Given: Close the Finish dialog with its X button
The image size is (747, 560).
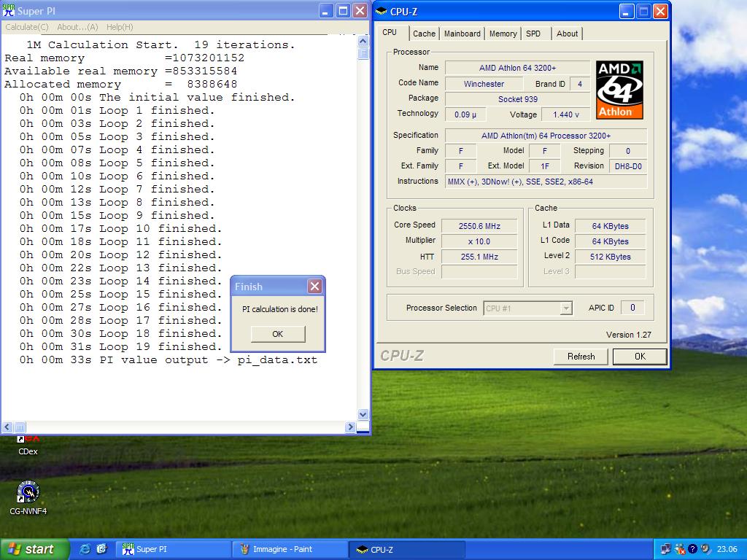Looking at the screenshot, I should click(315, 286).
